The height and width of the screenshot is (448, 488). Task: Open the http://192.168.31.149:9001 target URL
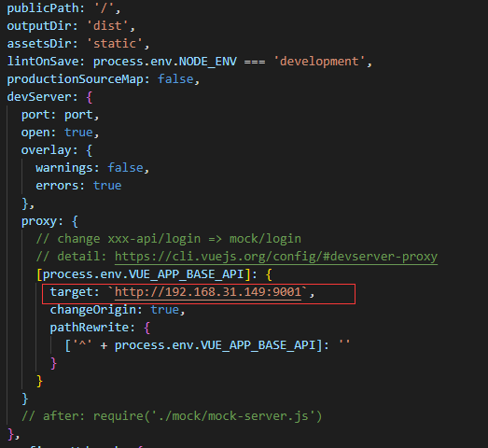[x=208, y=292]
